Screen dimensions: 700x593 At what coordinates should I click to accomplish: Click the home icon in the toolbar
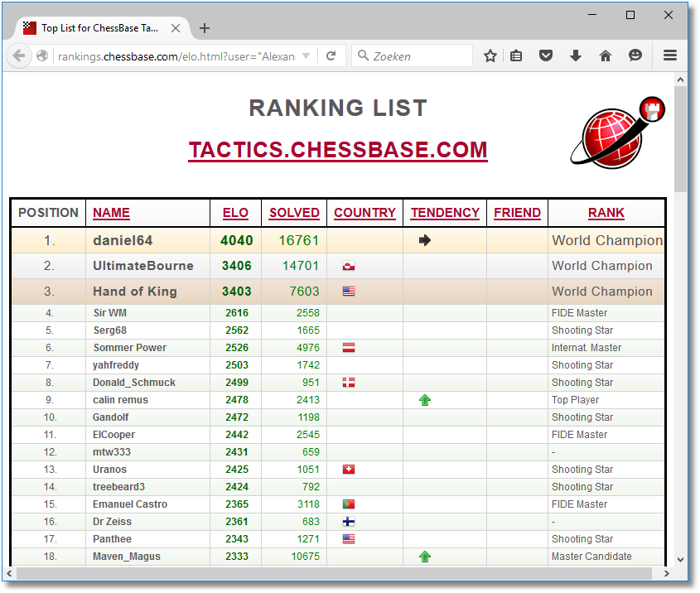[x=605, y=55]
